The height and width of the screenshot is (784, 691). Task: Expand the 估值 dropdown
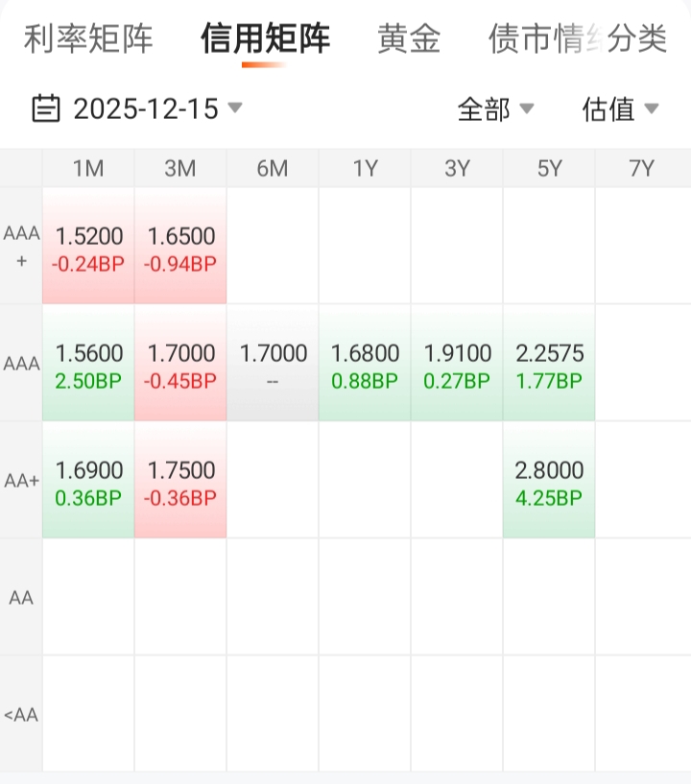620,109
